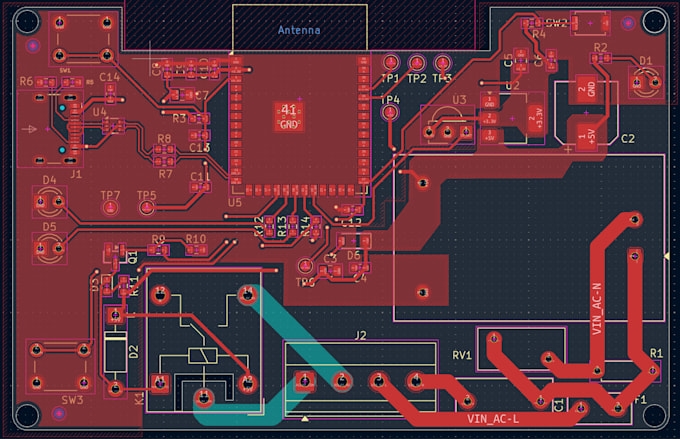Click the D5 reference label

(x=49, y=226)
